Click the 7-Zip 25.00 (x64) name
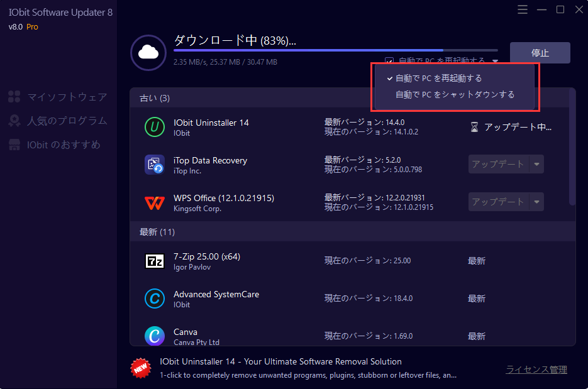 tap(207, 256)
